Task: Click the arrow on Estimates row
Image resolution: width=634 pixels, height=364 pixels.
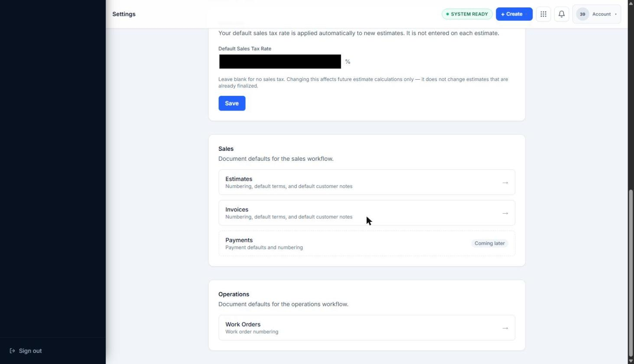Action: point(505,183)
